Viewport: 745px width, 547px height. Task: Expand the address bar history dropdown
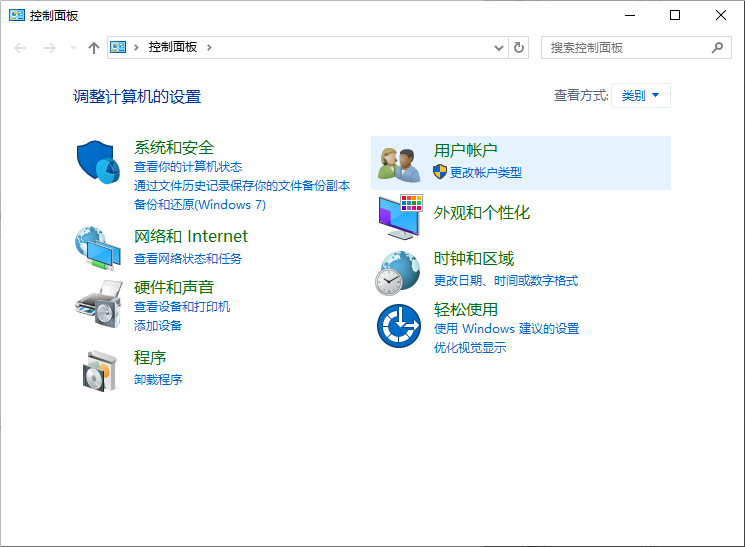[498, 48]
